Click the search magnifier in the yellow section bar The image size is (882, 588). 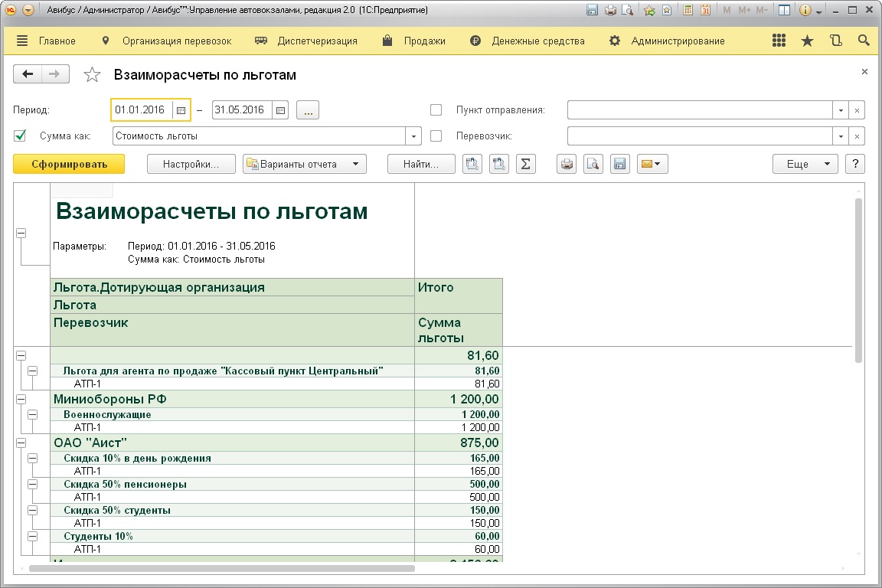pos(864,41)
